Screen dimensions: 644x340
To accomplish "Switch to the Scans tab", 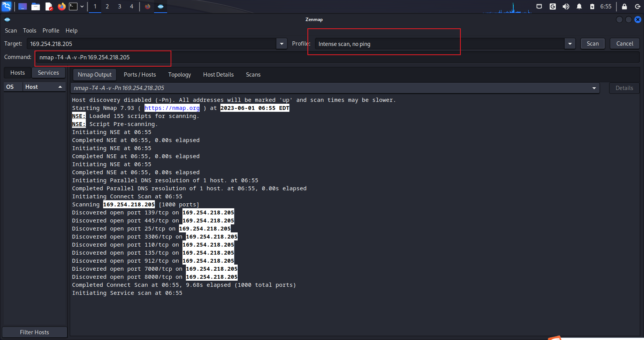I will [253, 75].
